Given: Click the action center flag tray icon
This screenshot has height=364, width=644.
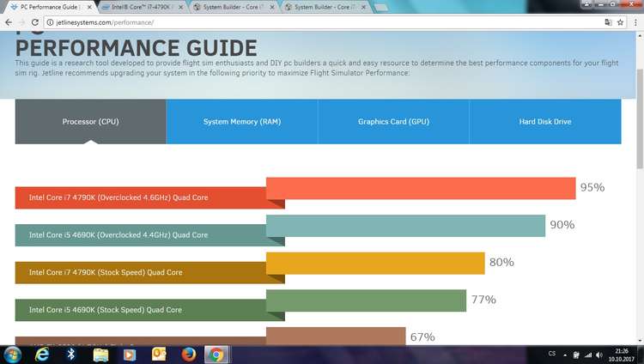Looking at the screenshot, I should tap(577, 355).
